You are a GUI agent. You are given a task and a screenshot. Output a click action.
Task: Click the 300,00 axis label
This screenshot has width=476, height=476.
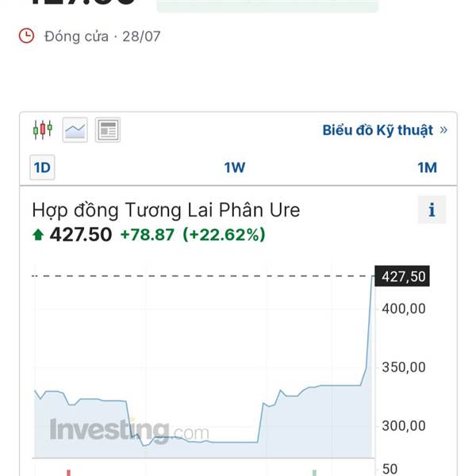[404, 426]
